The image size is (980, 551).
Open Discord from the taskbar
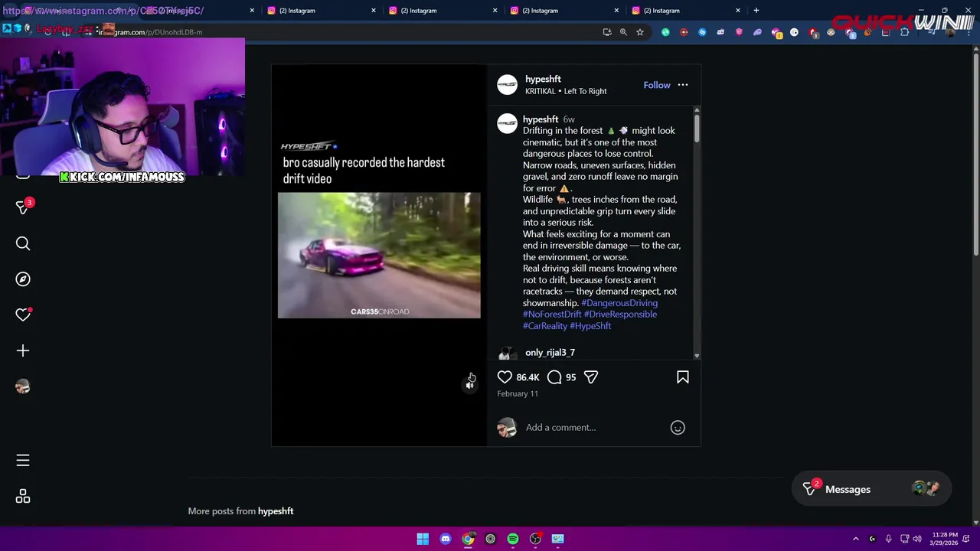pyautogui.click(x=446, y=539)
